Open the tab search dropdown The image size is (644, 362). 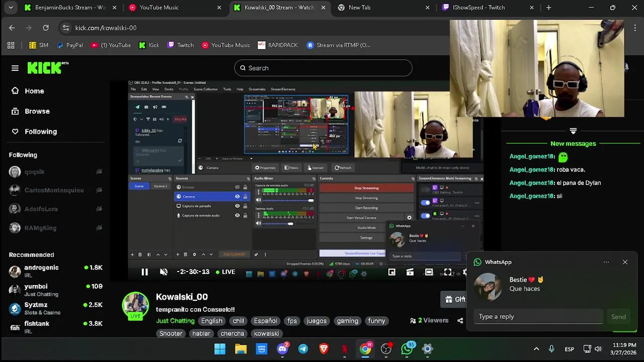click(x=11, y=8)
